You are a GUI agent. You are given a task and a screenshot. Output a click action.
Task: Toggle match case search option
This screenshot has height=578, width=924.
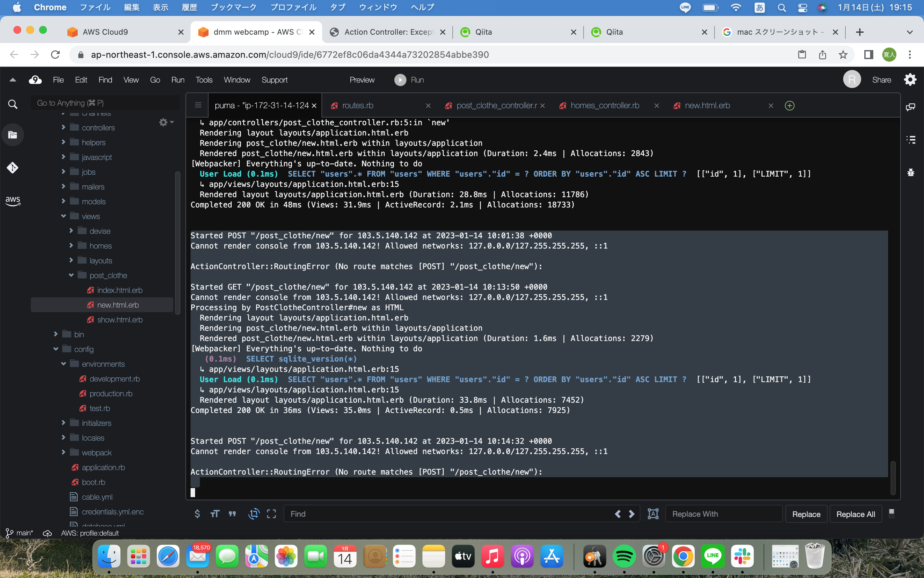215,514
